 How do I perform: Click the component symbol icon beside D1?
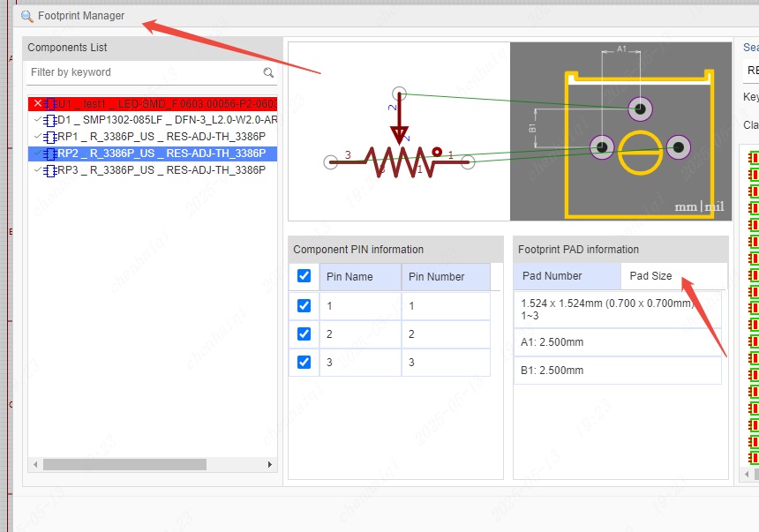[50, 120]
